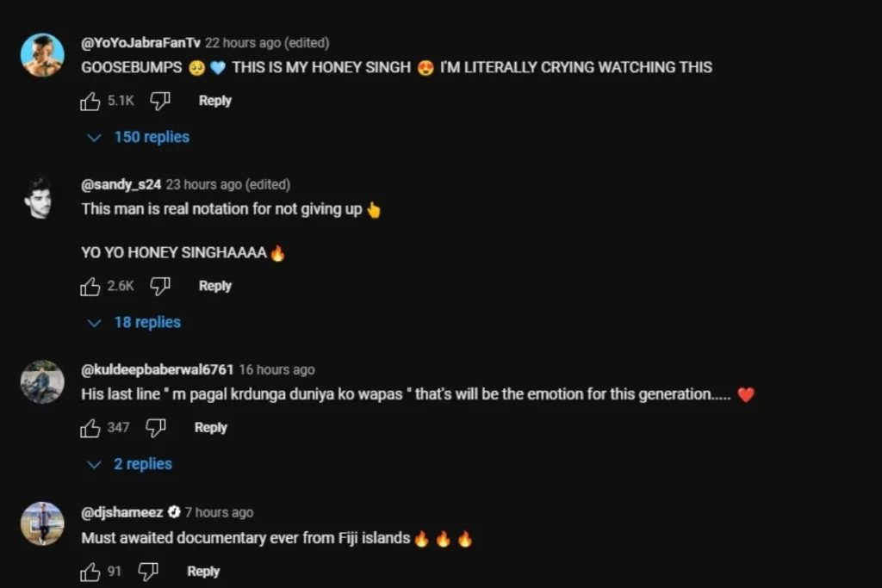Viewport: 882px width, 588px height.
Task: Open the @YoYoJabraFanTv channel link
Action: pos(140,43)
